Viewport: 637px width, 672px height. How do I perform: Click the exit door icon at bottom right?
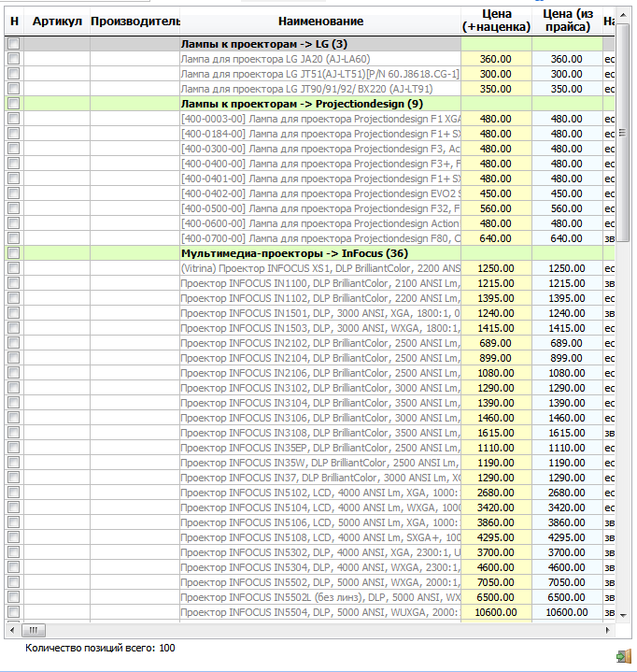coord(624,656)
